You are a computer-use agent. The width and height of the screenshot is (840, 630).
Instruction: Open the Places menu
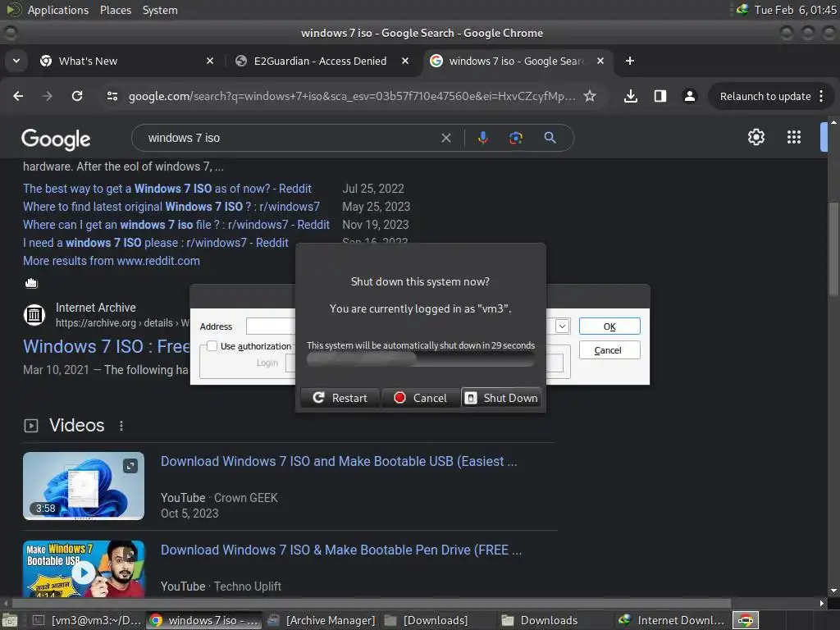coord(115,10)
